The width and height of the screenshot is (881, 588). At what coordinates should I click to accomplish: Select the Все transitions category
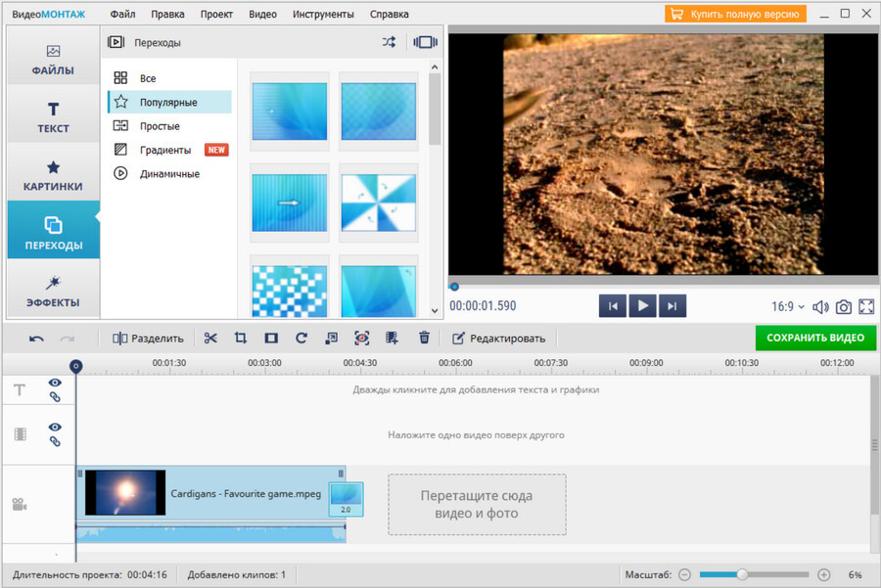(x=169, y=78)
